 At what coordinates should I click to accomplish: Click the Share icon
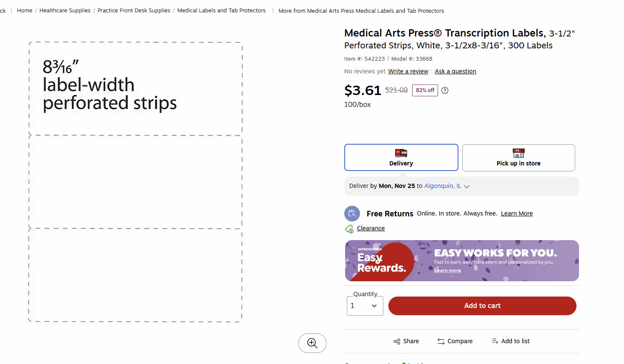397,342
